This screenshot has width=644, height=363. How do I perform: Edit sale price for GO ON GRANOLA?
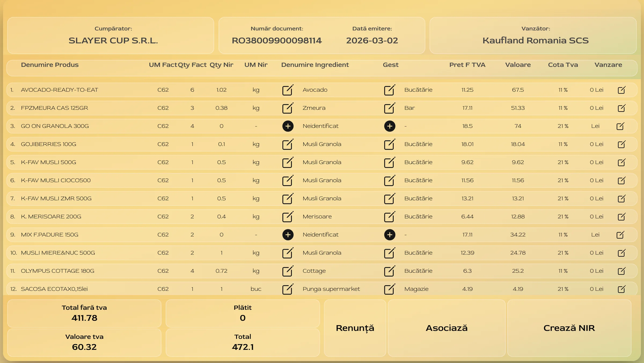click(620, 126)
